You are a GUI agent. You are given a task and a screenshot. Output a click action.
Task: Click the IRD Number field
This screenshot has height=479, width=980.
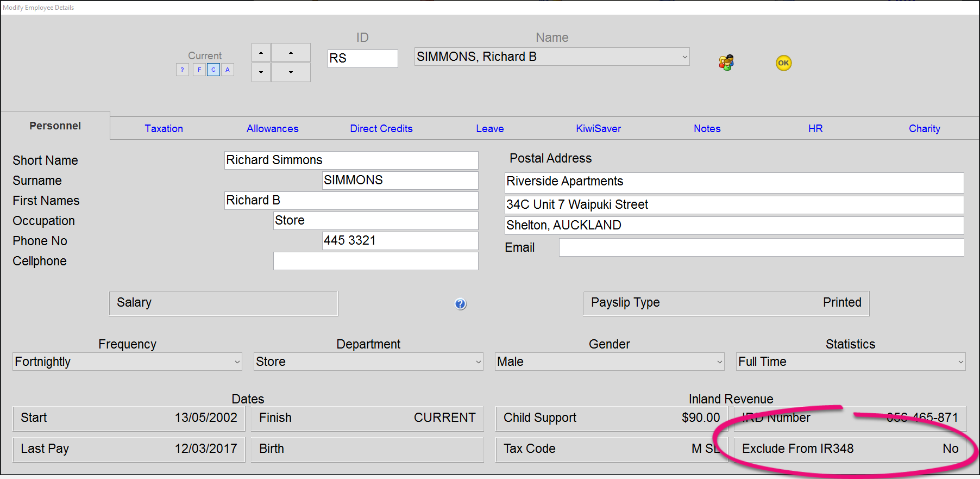[850, 418]
